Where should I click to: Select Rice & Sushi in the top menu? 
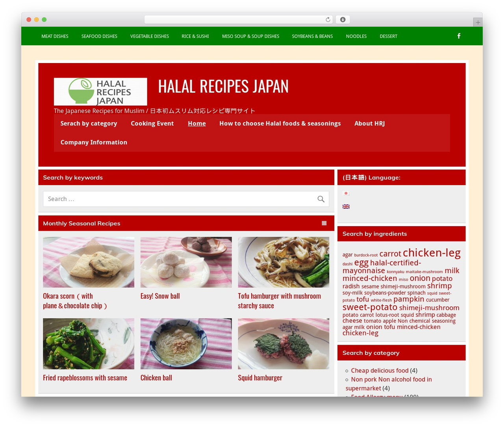click(x=195, y=36)
